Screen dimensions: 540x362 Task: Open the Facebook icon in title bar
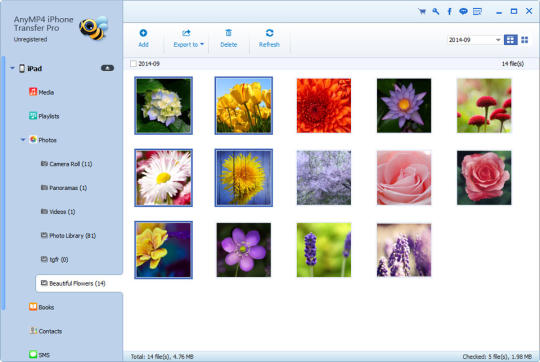coord(449,11)
